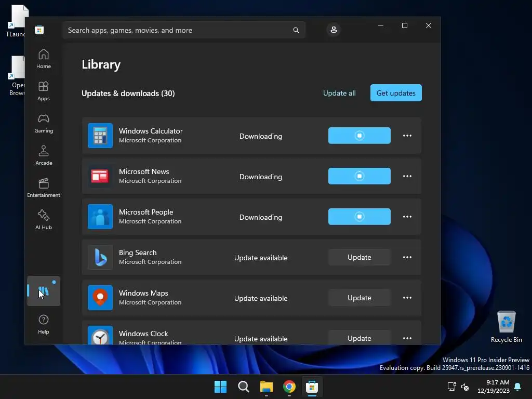532x399 pixels.
Task: Open more options for Bing Search
Action: coord(407,257)
